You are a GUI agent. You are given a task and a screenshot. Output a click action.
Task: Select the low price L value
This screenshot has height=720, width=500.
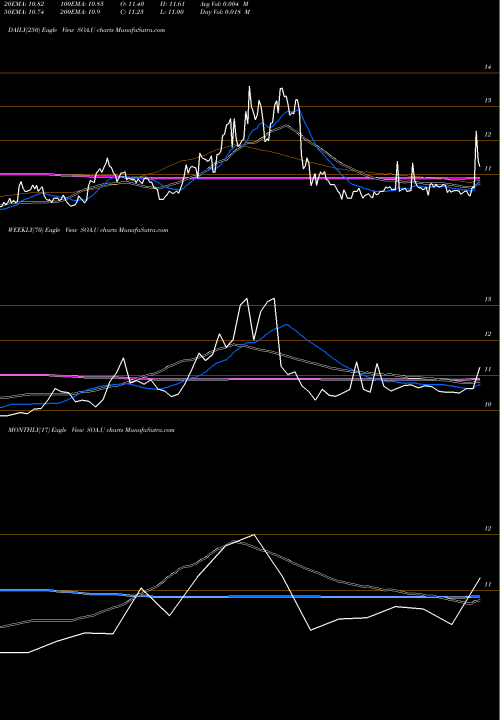tap(170, 12)
